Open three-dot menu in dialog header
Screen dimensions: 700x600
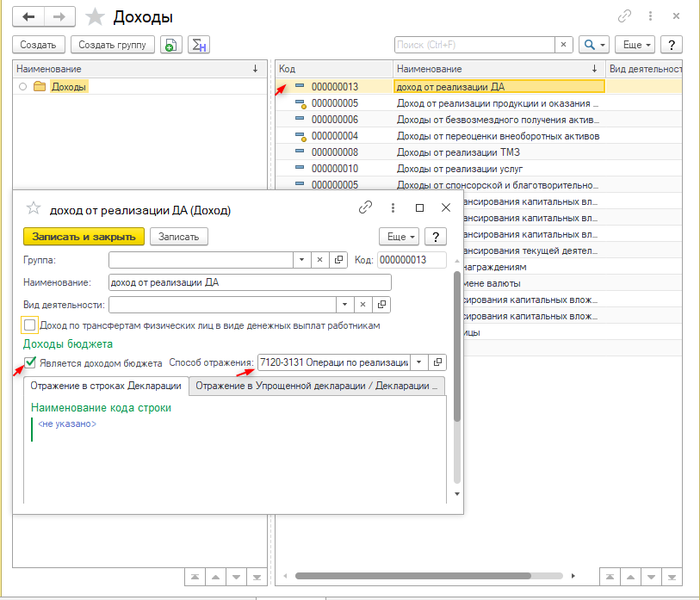pos(393,207)
